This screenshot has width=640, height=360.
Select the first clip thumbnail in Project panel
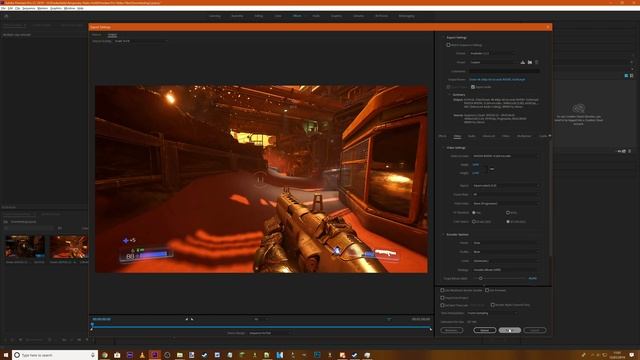[x=24, y=247]
